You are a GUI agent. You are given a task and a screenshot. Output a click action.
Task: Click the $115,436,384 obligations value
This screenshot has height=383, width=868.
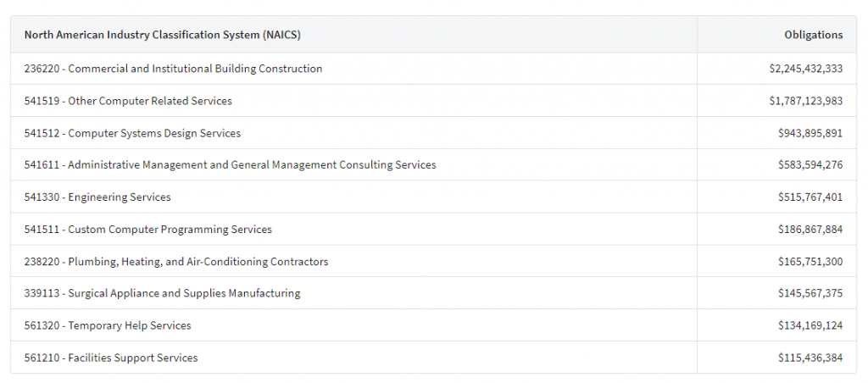tap(810, 358)
